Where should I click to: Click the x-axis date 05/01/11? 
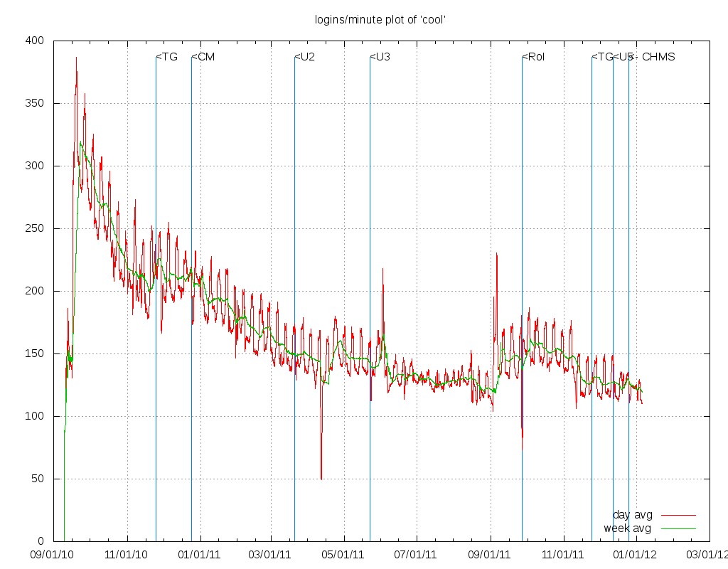click(343, 555)
